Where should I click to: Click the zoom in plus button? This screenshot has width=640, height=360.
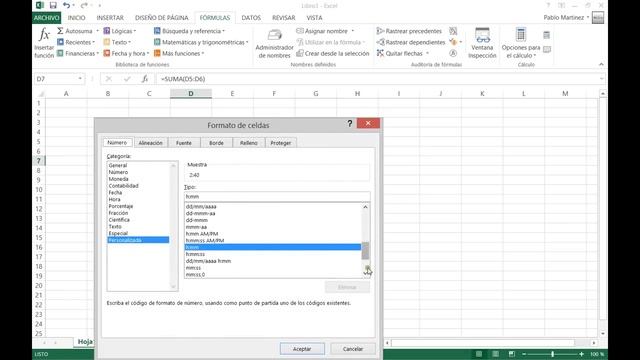[582, 354]
